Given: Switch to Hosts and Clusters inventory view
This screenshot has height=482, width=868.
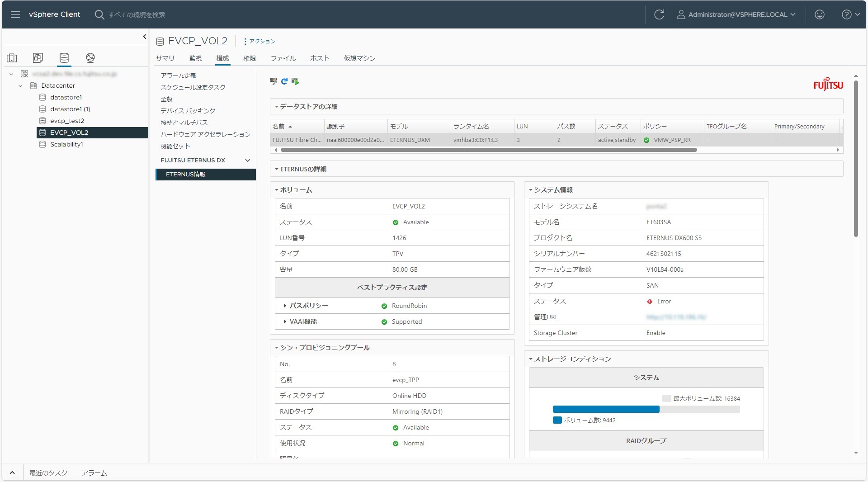Looking at the screenshot, I should coord(12,58).
